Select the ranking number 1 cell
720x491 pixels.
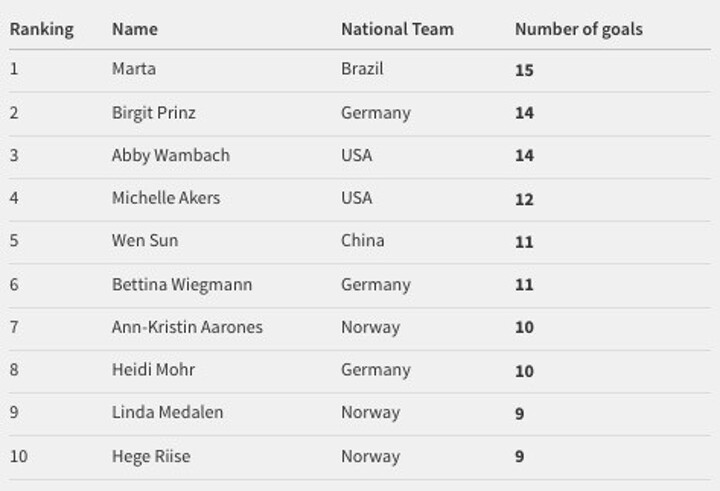tap(14, 69)
